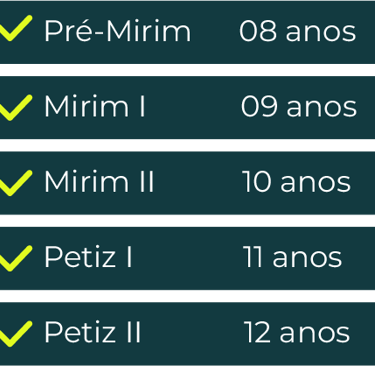
Task: Click empty space between Pré-Mirim and 08 anos
Action: click(215, 32)
